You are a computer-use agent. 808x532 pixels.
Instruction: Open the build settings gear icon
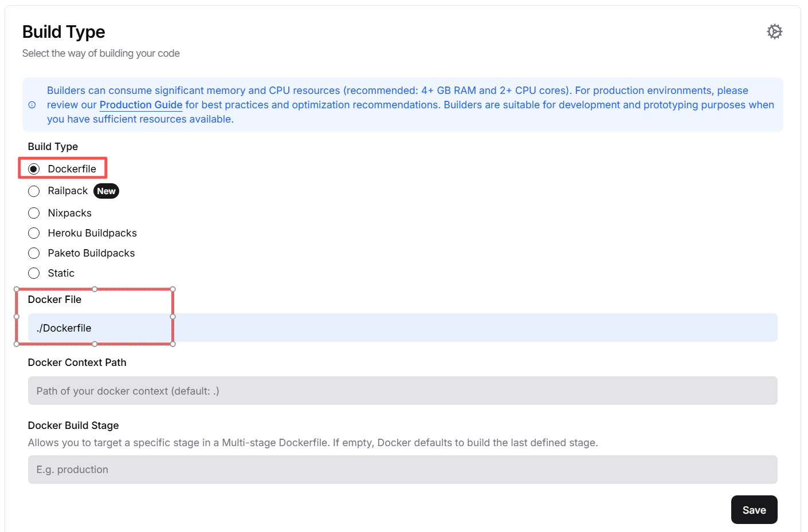coord(774,31)
